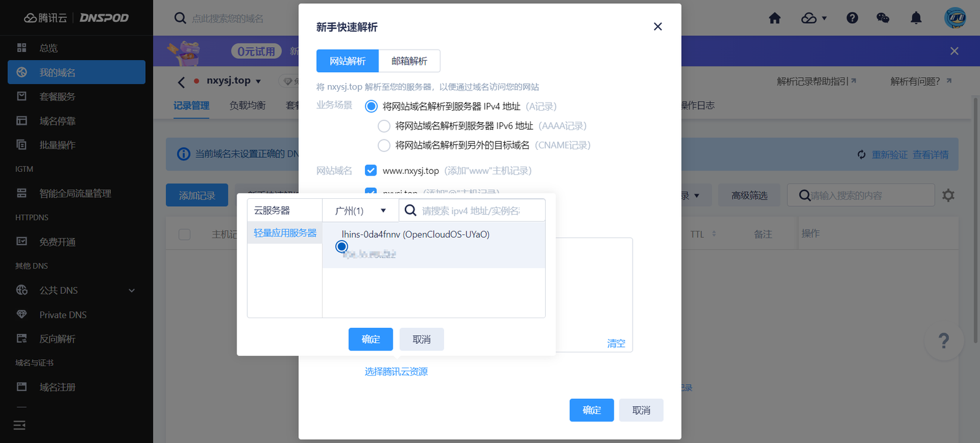The image size is (980, 443).
Task: Open the user avatar menu
Action: click(x=955, y=18)
